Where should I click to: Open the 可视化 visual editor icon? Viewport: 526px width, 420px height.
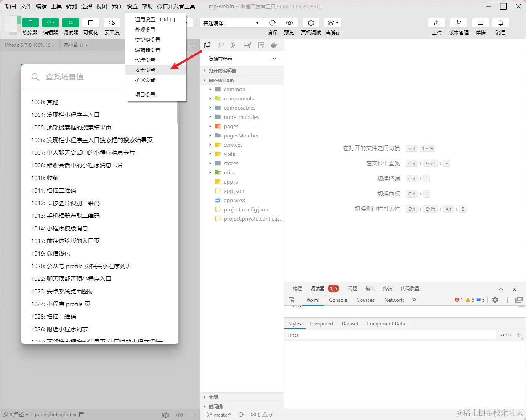(91, 23)
